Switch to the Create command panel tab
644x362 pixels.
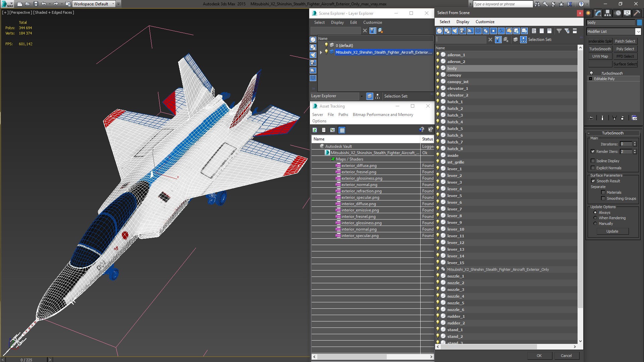[x=588, y=13]
